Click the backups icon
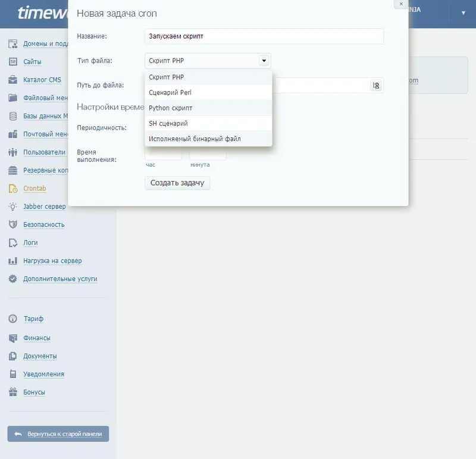Image resolution: width=476 pixels, height=459 pixels. [12, 170]
